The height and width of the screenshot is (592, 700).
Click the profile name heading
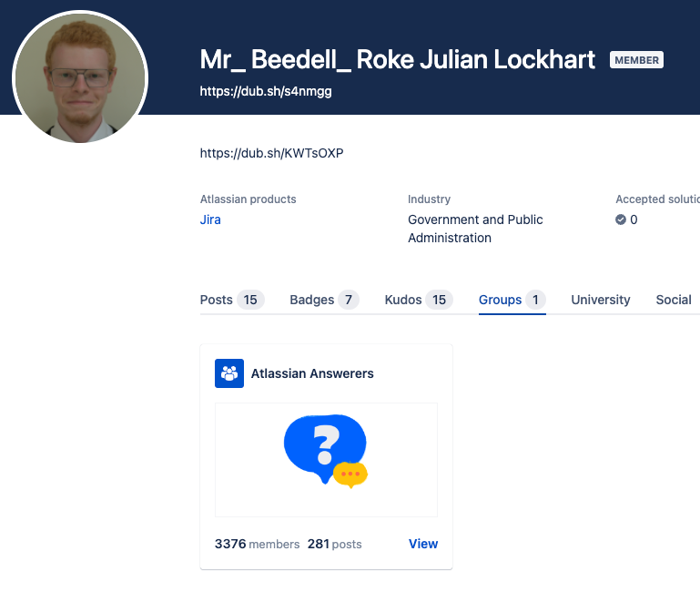click(x=397, y=59)
